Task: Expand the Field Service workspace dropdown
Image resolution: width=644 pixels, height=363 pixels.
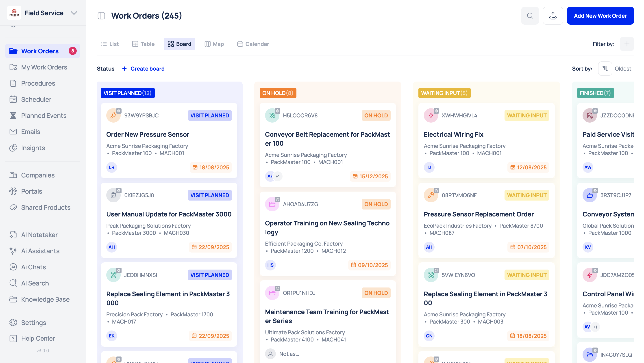Action: tap(74, 13)
